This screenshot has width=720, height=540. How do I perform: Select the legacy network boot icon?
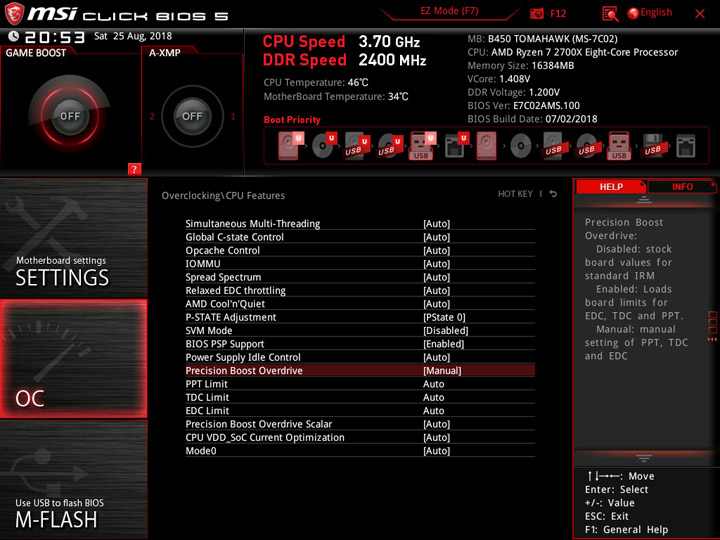(686, 146)
